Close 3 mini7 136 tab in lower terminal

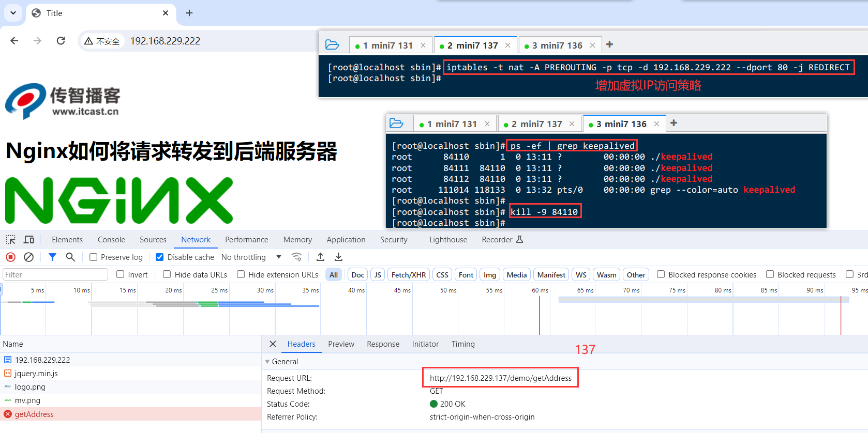(x=656, y=124)
